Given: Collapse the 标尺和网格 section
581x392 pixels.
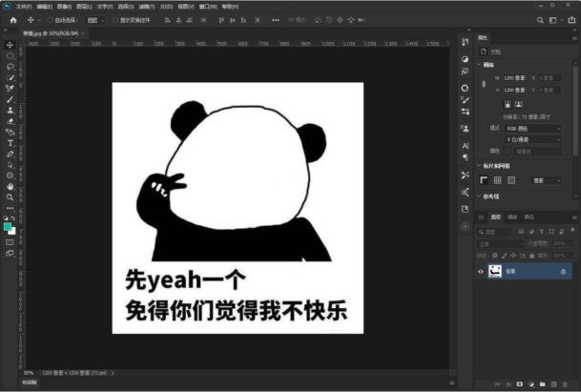Looking at the screenshot, I should (x=479, y=166).
